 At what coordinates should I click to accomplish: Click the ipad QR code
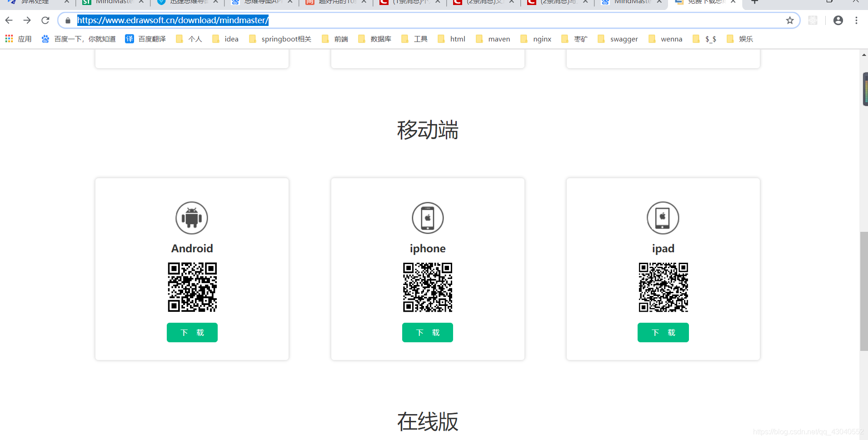[x=663, y=287]
